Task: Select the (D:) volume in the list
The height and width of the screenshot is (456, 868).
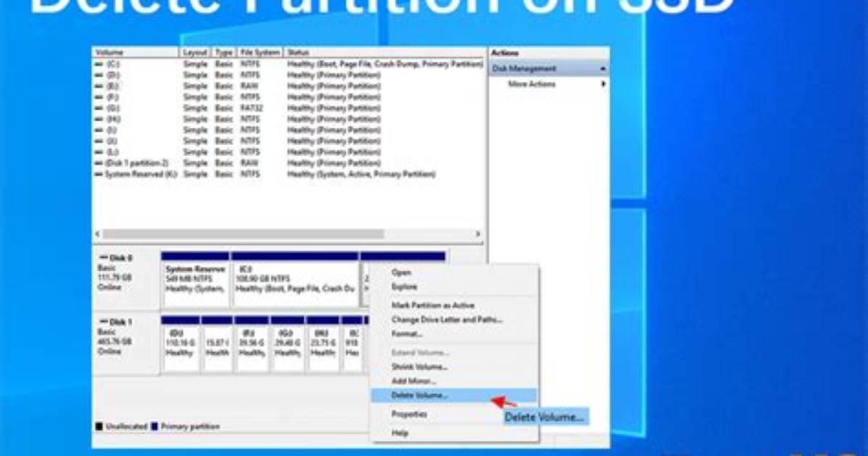Action: pyautogui.click(x=288, y=75)
